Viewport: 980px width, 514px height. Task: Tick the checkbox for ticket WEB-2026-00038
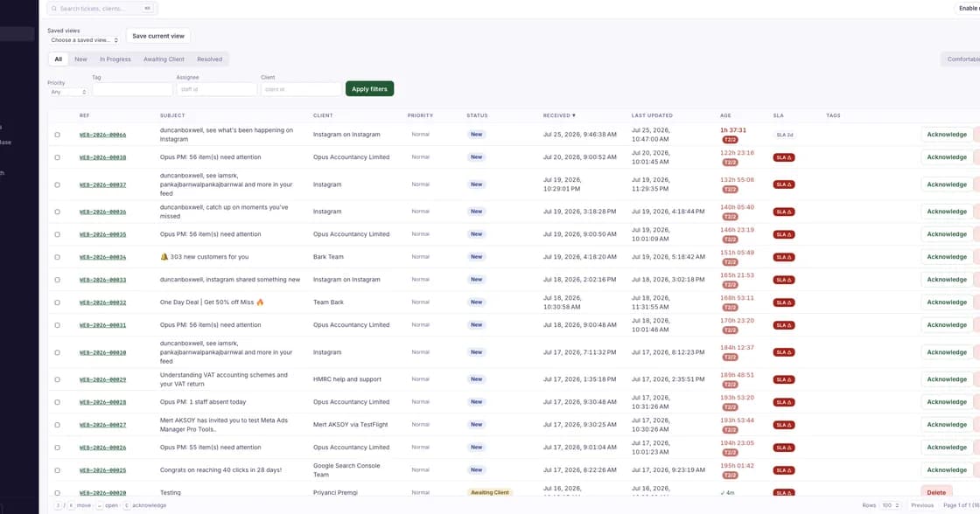tap(58, 157)
